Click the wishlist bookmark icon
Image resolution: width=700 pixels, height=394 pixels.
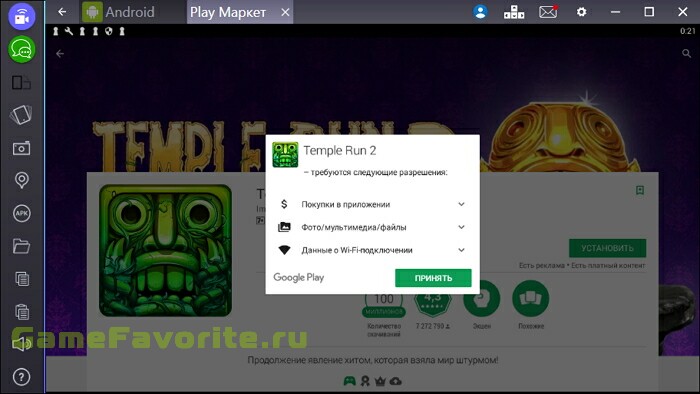click(x=640, y=191)
